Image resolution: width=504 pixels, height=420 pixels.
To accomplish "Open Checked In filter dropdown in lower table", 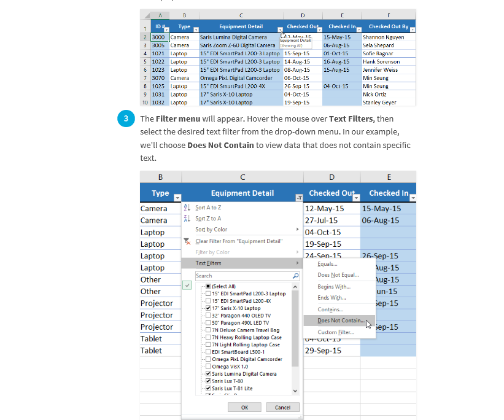I will pyautogui.click(x=413, y=198).
